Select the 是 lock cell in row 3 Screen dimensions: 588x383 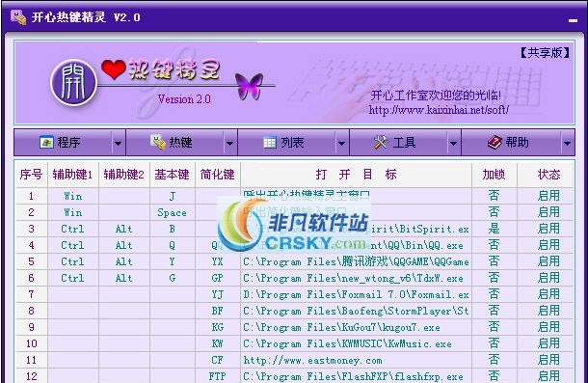click(x=494, y=229)
